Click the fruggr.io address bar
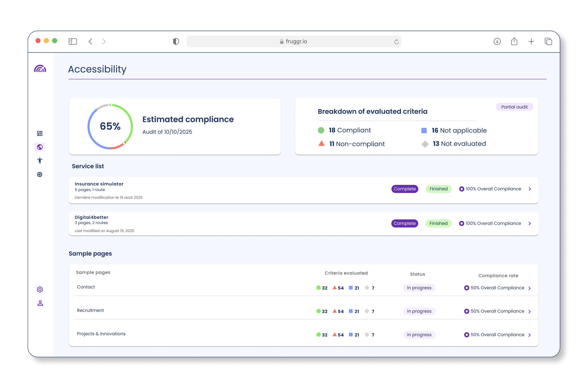The width and height of the screenshot is (588, 388). tap(294, 42)
